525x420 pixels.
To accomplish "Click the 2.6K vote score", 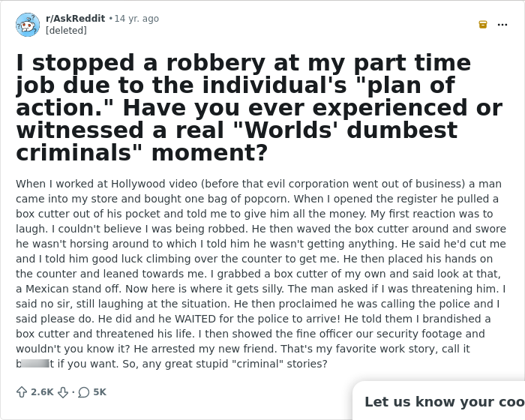I will point(42,392).
